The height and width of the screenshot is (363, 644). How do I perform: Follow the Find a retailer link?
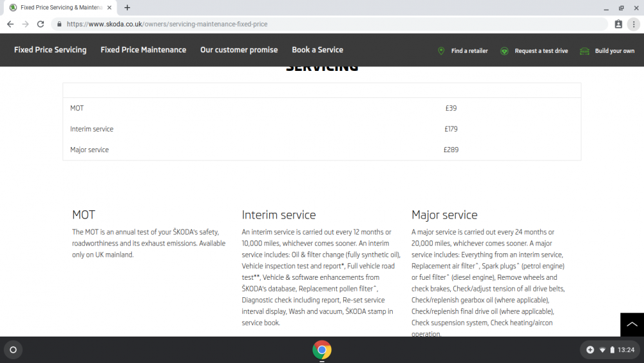[469, 51]
